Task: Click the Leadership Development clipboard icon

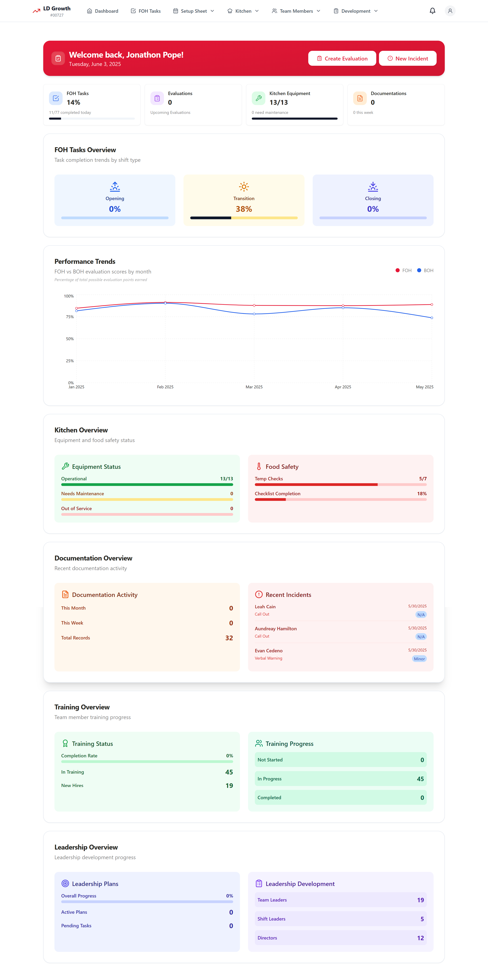Action: 259,883
